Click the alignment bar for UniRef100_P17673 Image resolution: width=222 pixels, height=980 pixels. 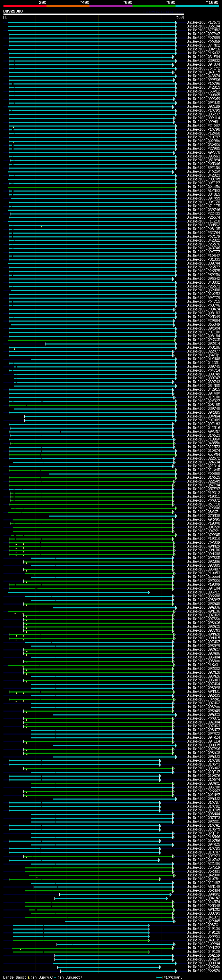coord(93,23)
